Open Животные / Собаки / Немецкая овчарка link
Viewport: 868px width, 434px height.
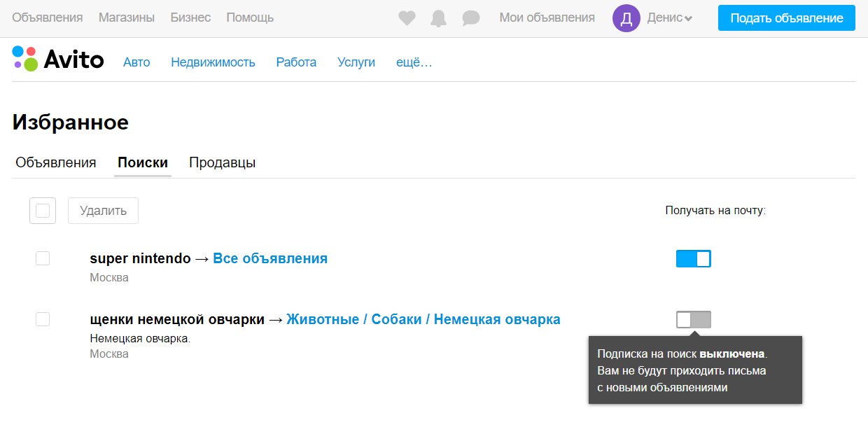423,319
